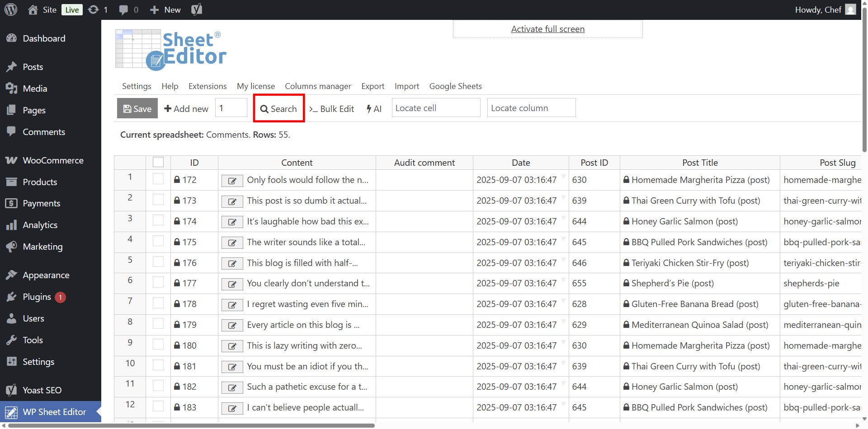This screenshot has width=868, height=429.
Task: Check the checkbox for row 178
Action: (x=158, y=303)
